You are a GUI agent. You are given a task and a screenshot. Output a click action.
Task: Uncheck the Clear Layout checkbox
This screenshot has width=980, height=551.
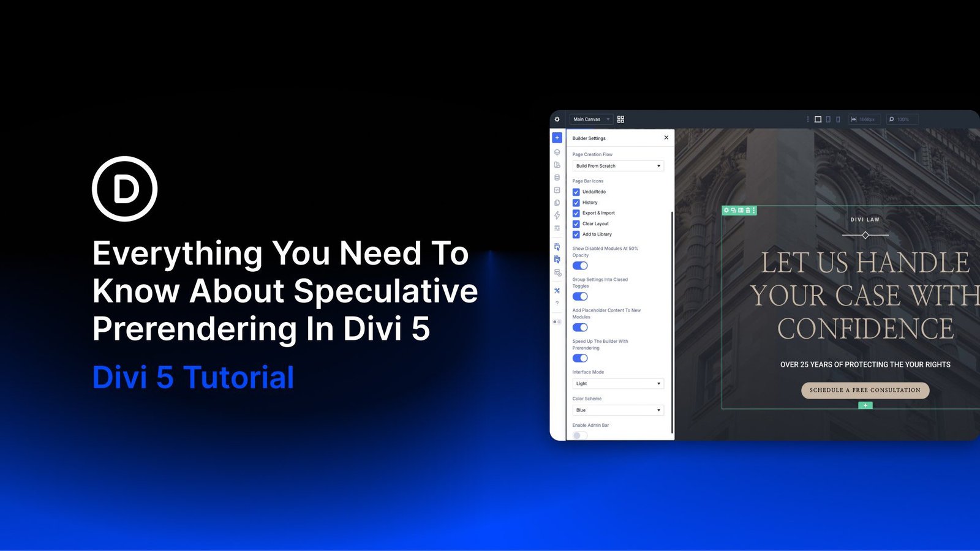point(576,223)
